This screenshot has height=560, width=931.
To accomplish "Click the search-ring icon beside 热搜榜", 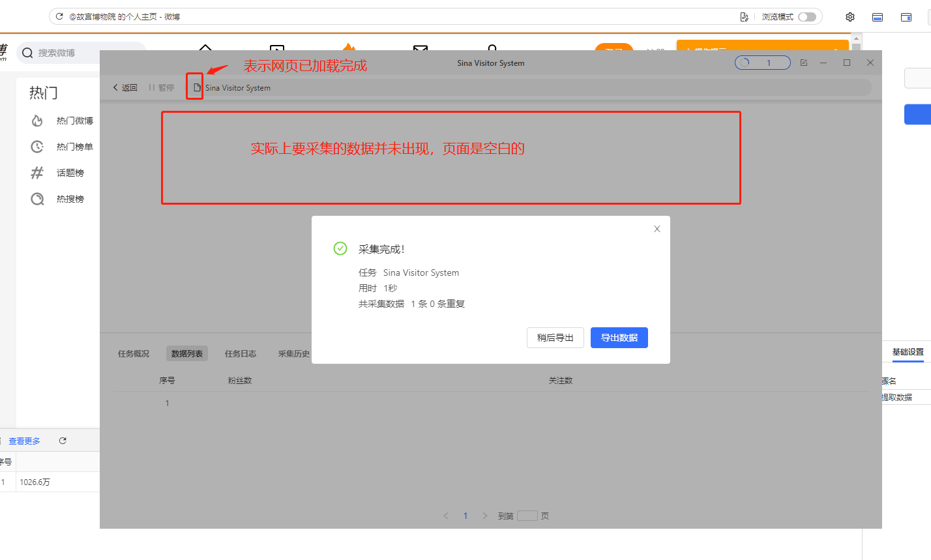I will [x=37, y=199].
